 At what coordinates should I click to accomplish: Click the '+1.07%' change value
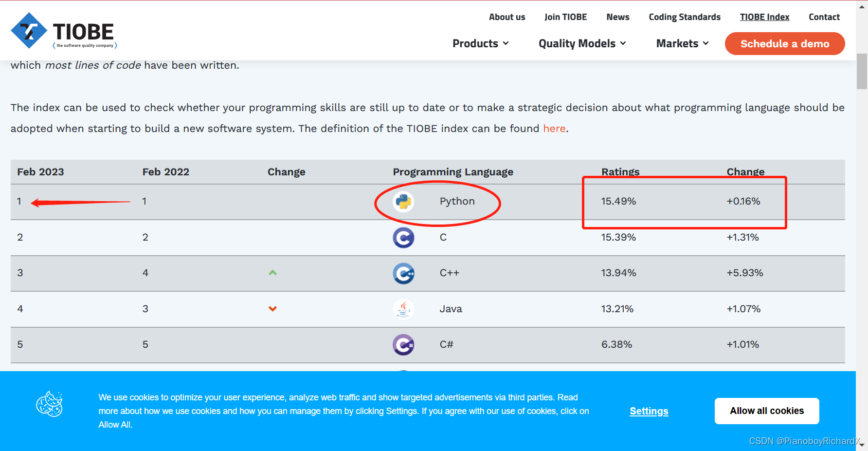[743, 309]
